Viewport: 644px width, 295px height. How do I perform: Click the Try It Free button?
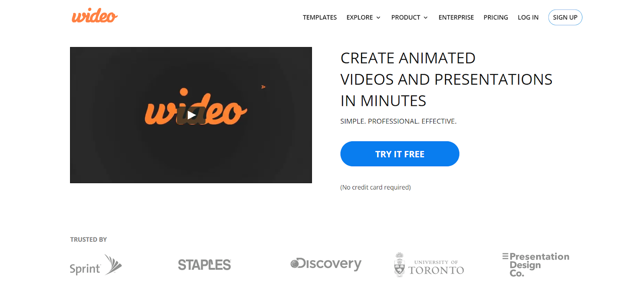[x=400, y=154]
